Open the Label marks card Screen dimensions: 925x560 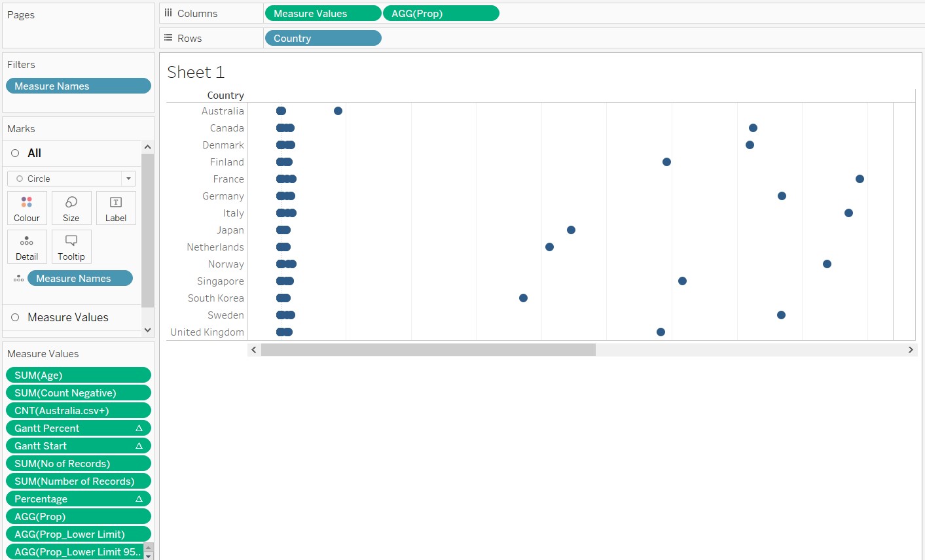point(116,208)
